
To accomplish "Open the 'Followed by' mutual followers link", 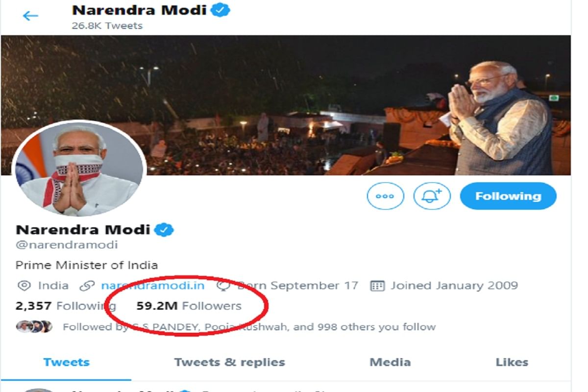I will click(x=249, y=327).
